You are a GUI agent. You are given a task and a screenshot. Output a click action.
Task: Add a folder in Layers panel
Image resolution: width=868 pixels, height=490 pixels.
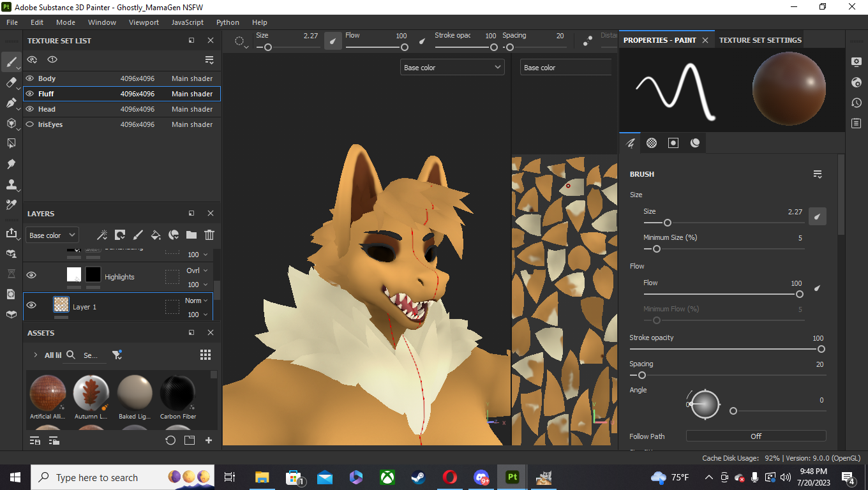pos(191,235)
